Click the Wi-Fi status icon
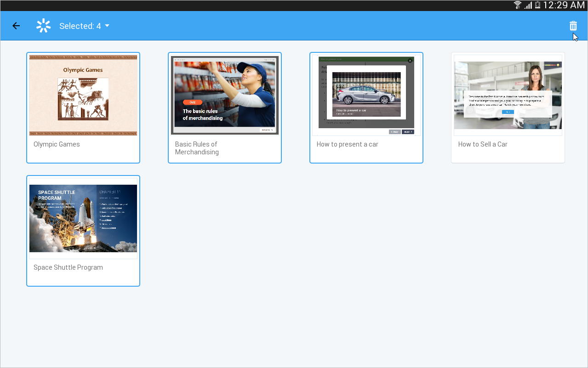 coord(518,5)
